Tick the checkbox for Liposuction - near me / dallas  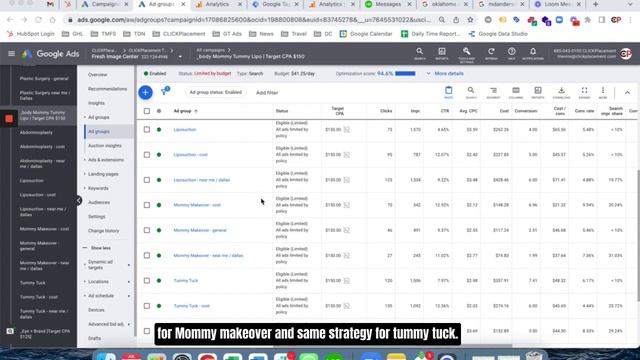[x=147, y=180]
